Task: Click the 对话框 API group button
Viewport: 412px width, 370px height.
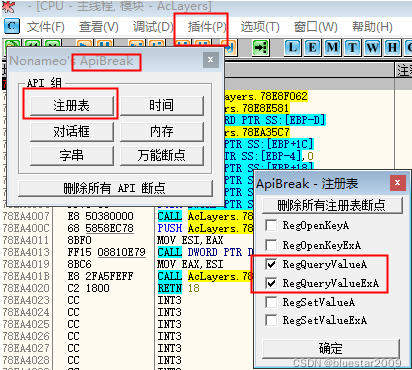Action: click(71, 131)
